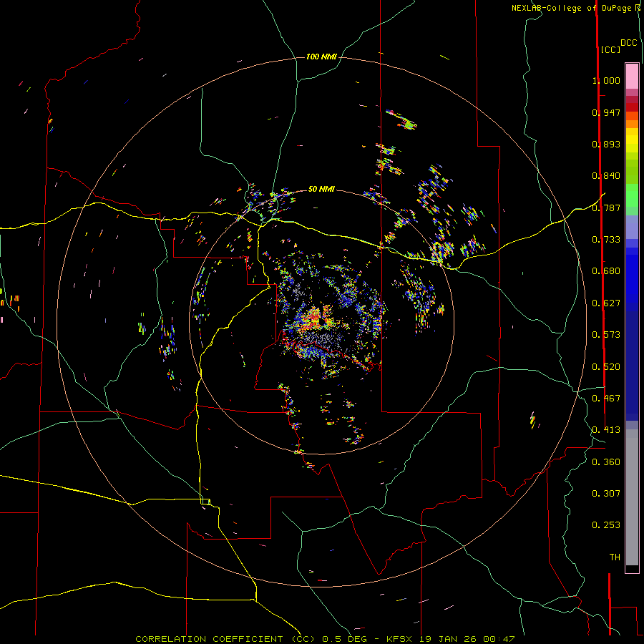Click the 0.840 scale value
The height and width of the screenshot is (644, 644).
point(606,176)
